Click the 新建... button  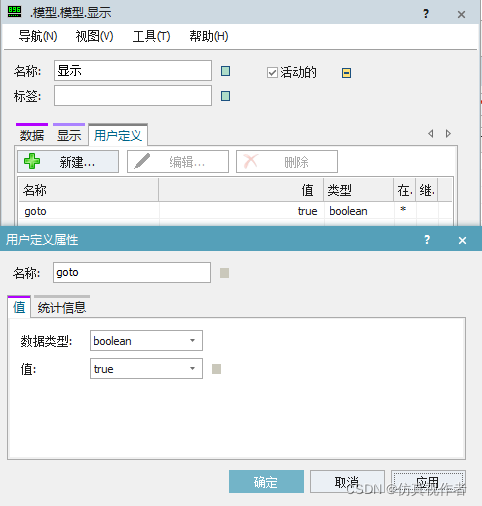point(68,162)
